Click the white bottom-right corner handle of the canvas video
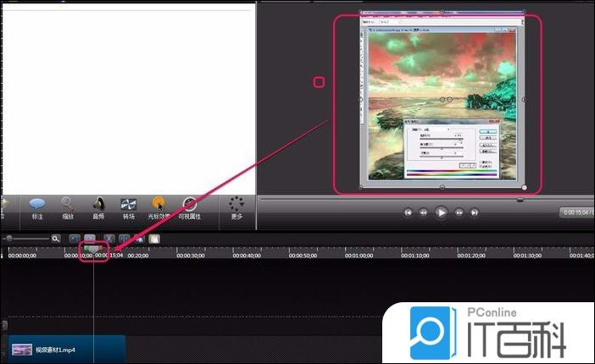 [524, 187]
